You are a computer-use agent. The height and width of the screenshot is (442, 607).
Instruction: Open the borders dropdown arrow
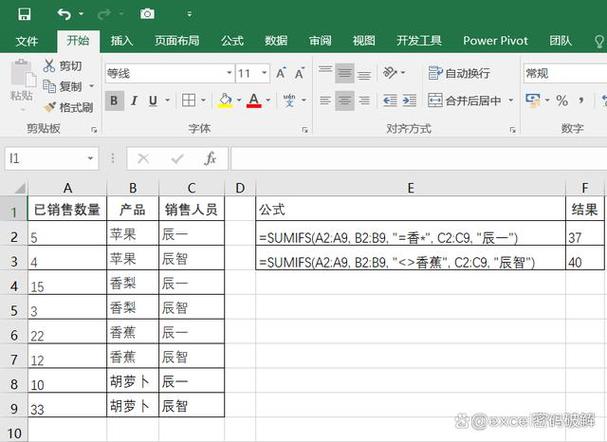[x=203, y=100]
